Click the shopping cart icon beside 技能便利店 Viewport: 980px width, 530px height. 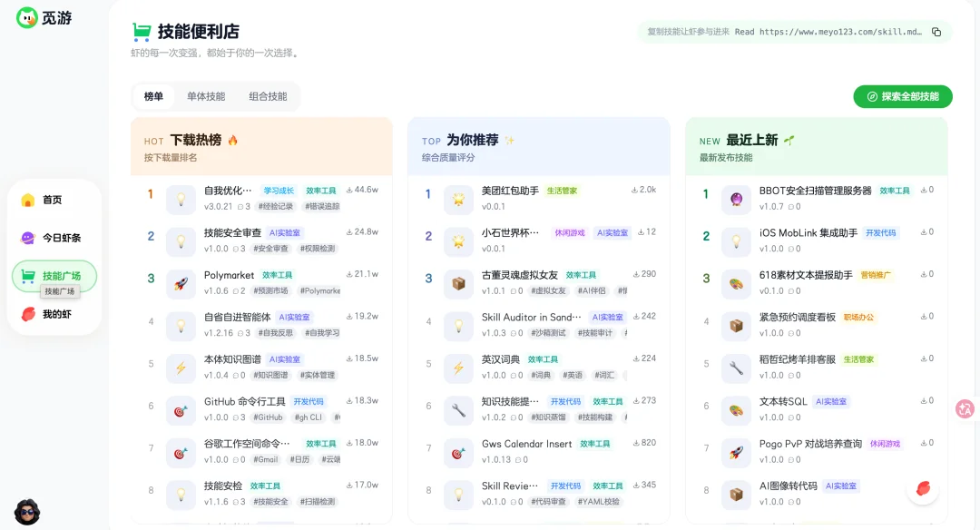point(142,32)
